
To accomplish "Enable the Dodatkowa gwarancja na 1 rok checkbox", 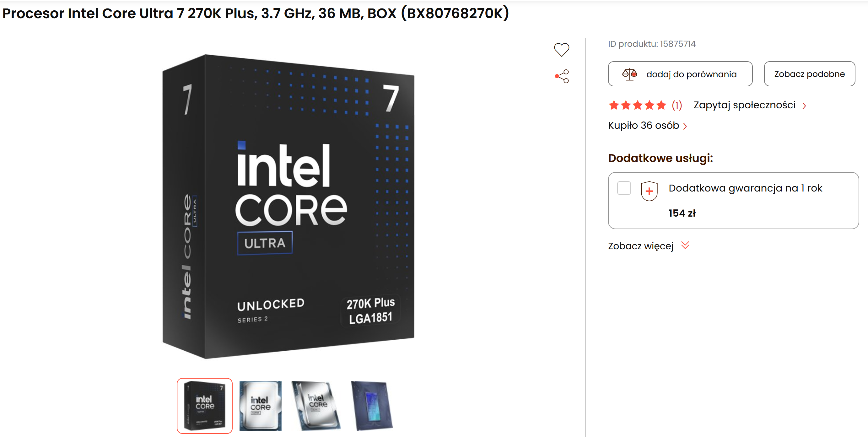I will [x=624, y=188].
